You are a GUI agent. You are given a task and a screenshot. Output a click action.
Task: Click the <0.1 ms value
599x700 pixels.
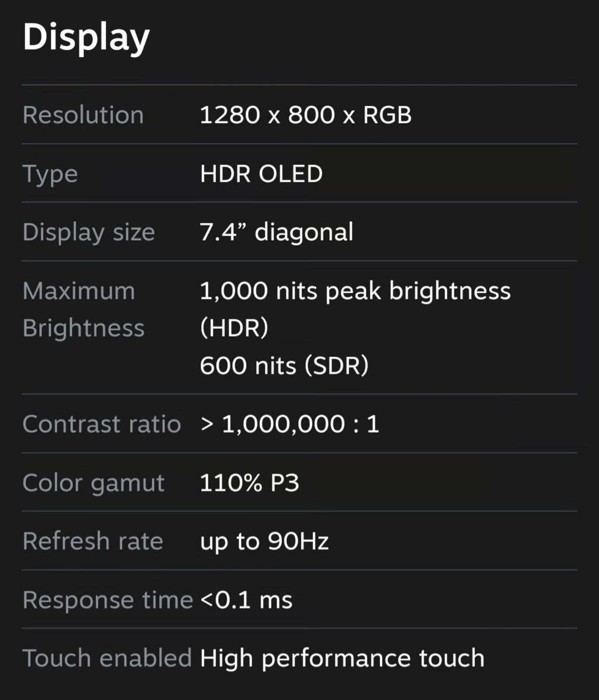246,600
